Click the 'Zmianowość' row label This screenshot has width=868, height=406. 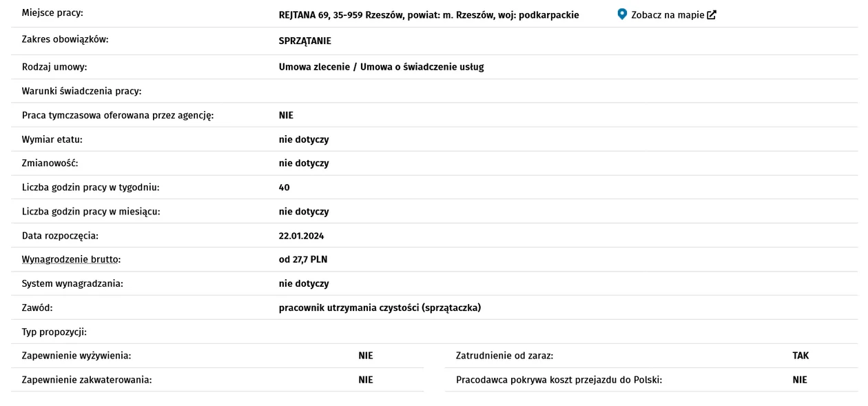50,163
